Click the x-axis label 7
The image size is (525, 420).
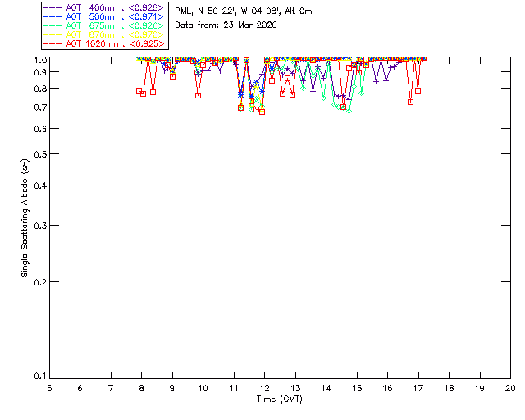(x=111, y=388)
